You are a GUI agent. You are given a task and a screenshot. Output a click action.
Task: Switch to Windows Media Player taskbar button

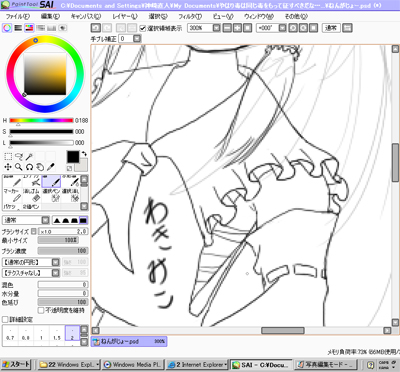pos(132,364)
